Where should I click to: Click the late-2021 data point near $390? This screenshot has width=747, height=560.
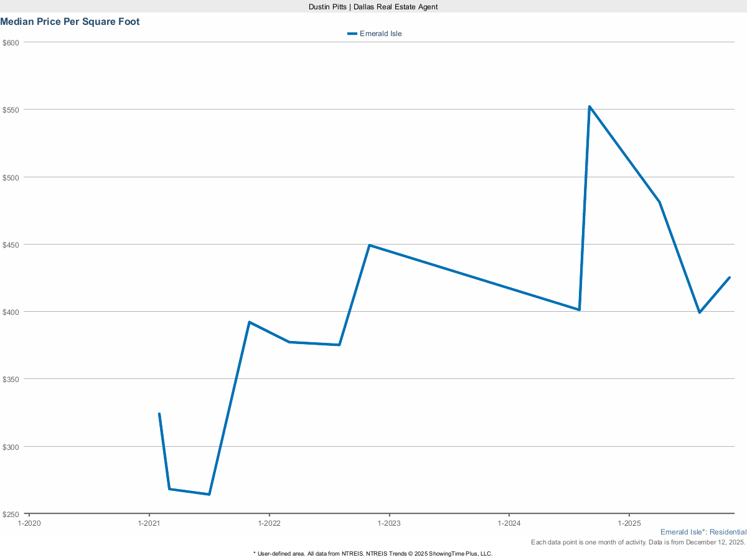pos(249,322)
